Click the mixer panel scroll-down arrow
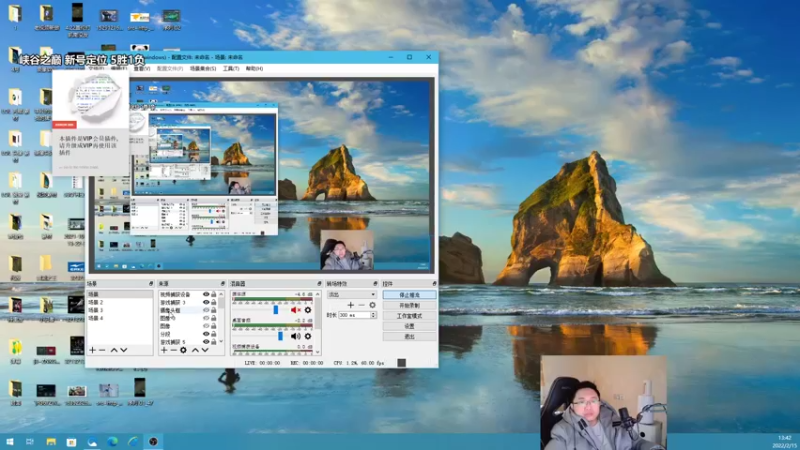Image resolution: width=800 pixels, height=450 pixels. pos(318,352)
